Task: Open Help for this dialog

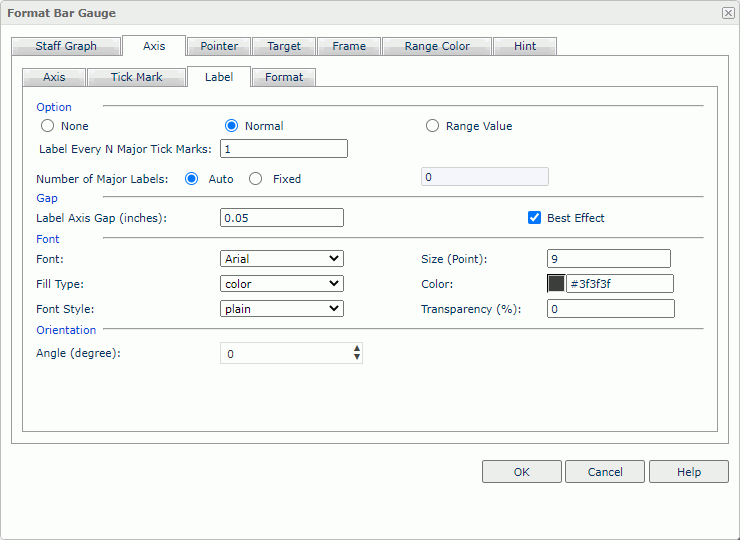Action: pyautogui.click(x=688, y=472)
